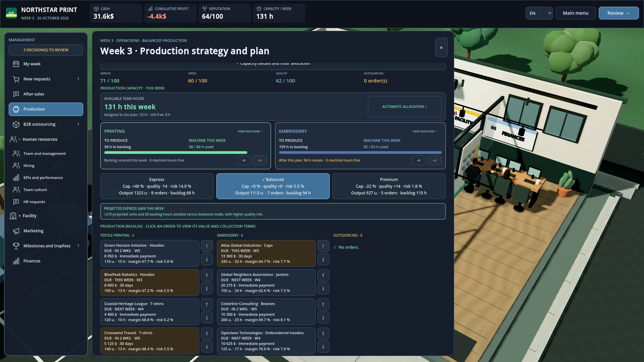Screen dimensions: 644x362
Task: Move Crosswind Transit order up
Action: click(x=207, y=334)
